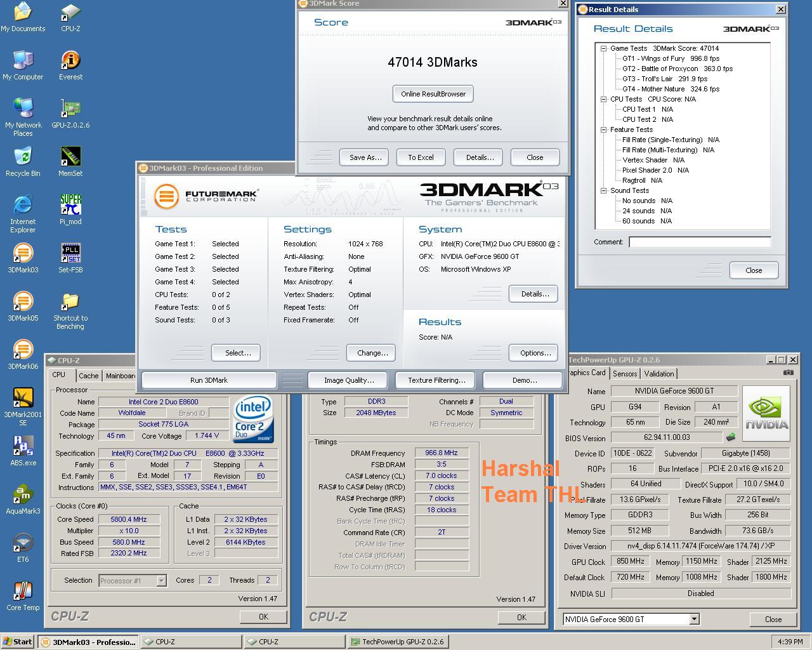Collapse Game Tests tree node
The width and height of the screenshot is (812, 650).
604,48
